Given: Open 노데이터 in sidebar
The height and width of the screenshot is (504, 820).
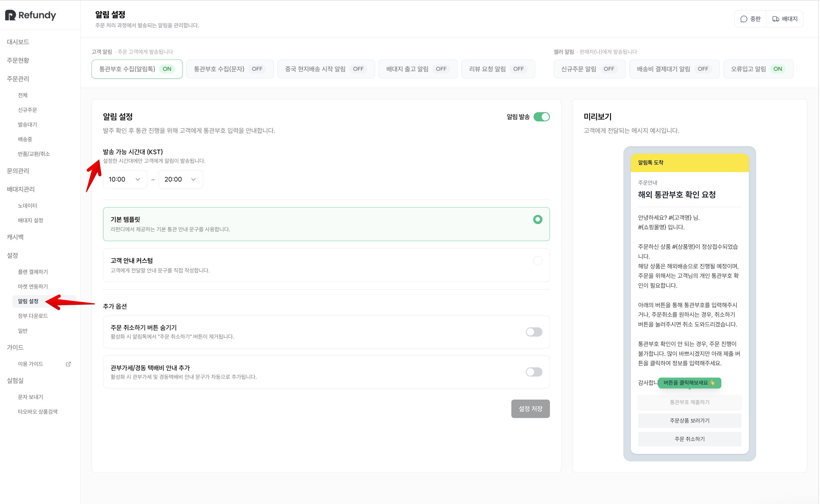Looking at the screenshot, I should tap(27, 206).
